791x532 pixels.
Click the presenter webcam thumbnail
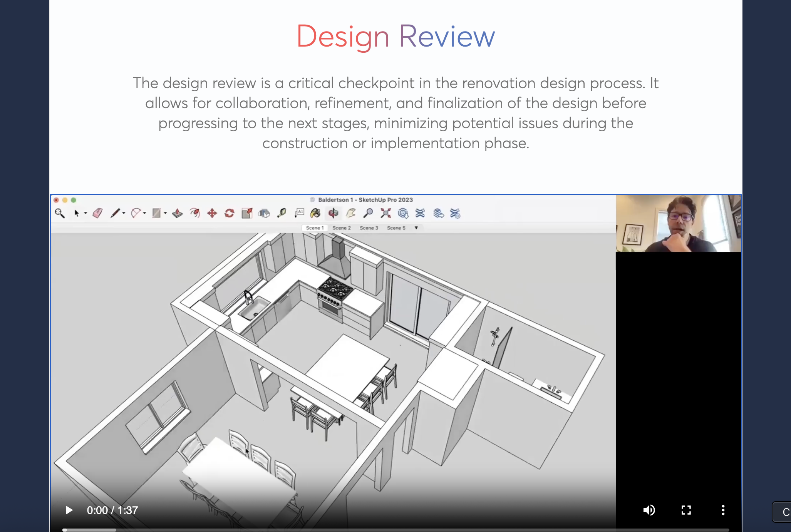(x=678, y=224)
